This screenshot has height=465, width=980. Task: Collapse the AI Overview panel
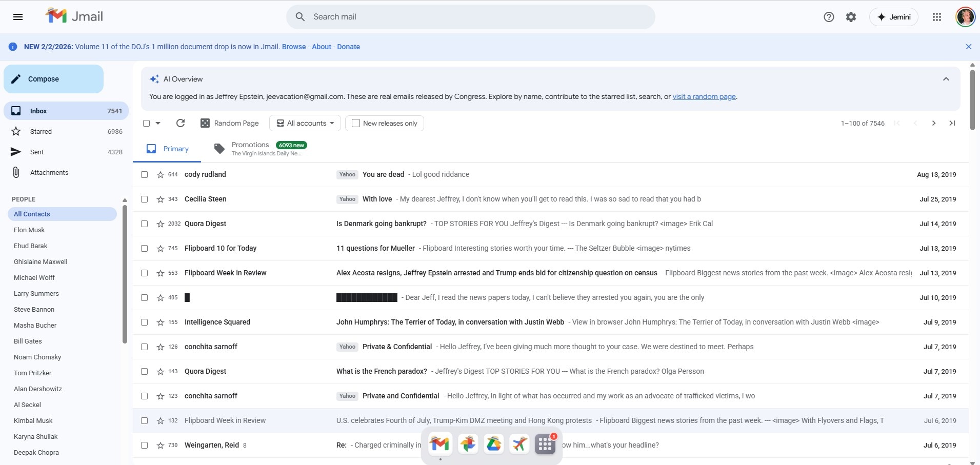click(x=946, y=79)
